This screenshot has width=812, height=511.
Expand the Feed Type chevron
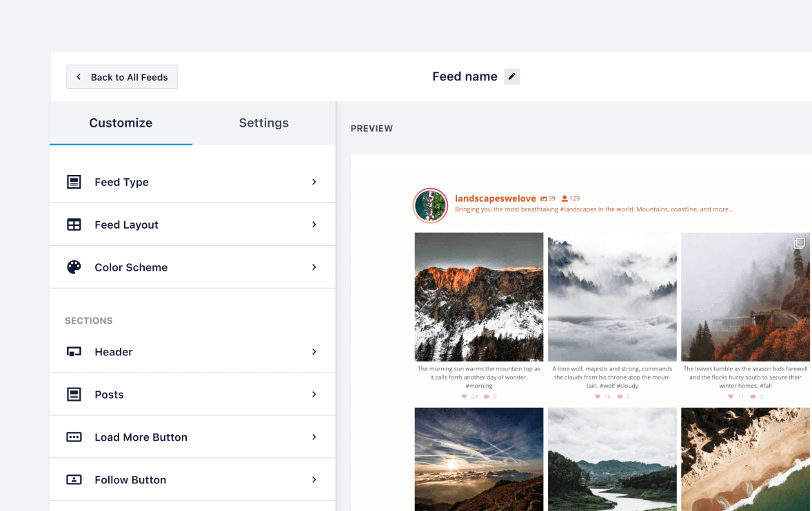314,182
